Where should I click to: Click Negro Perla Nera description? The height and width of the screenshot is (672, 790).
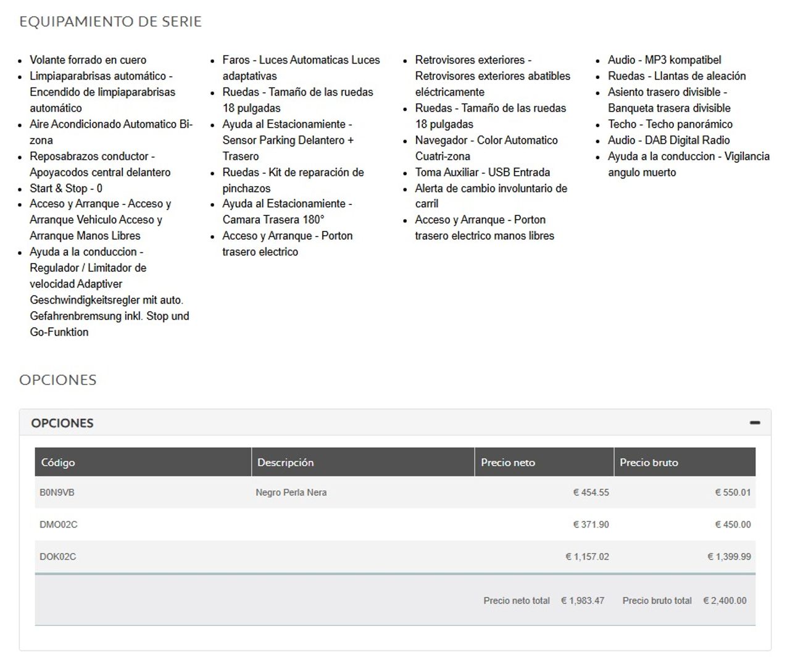(291, 492)
